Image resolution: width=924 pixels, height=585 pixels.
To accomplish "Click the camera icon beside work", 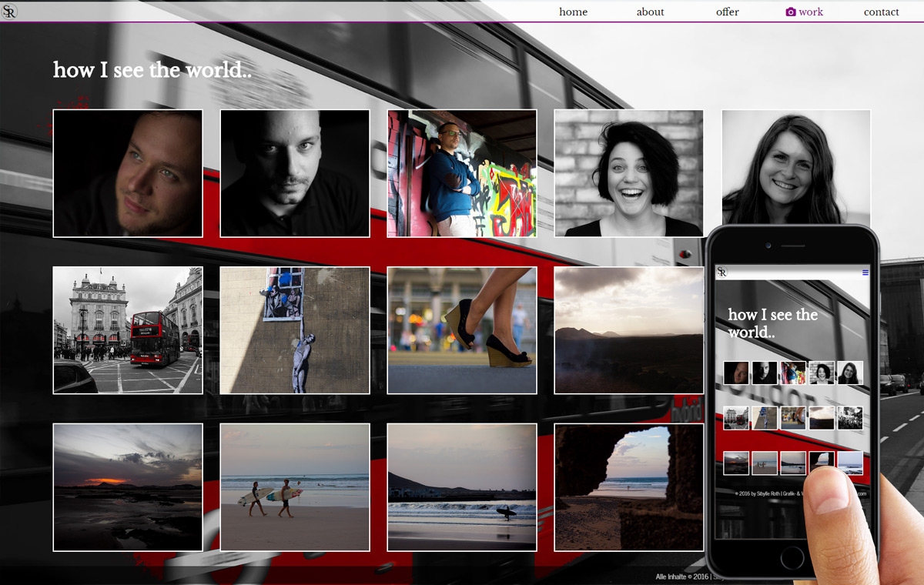I will pyautogui.click(x=790, y=12).
